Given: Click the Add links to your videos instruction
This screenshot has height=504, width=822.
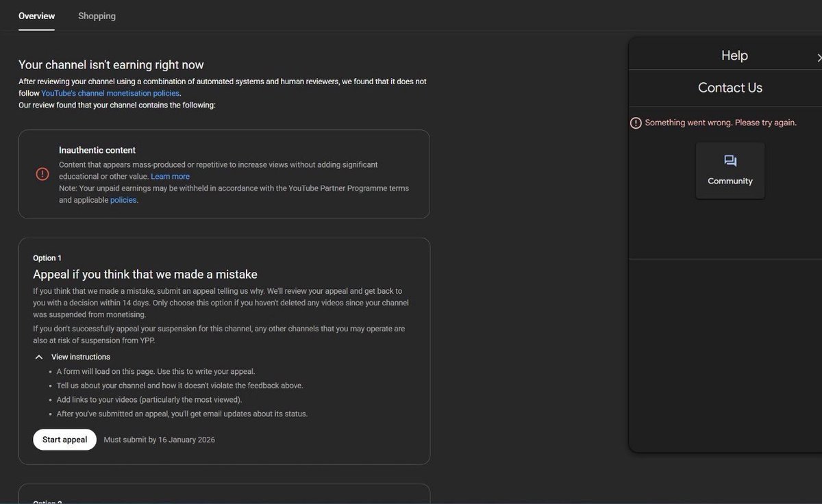Looking at the screenshot, I should point(149,399).
